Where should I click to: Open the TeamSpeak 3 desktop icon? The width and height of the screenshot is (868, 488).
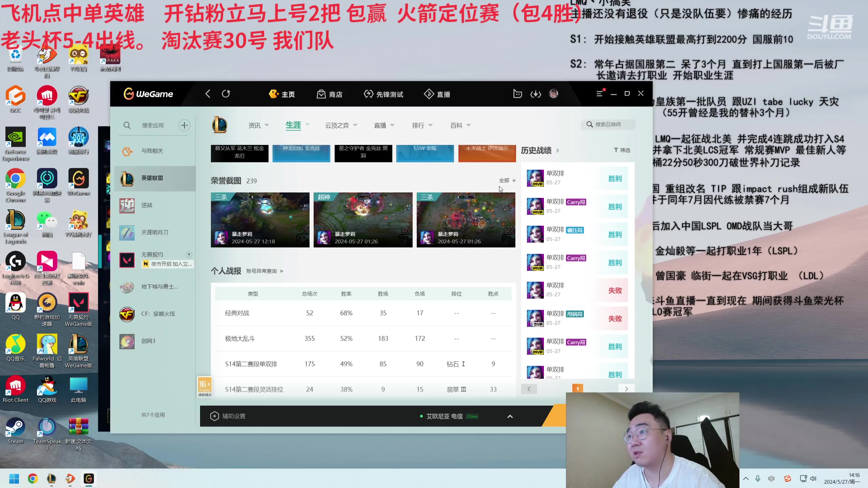(47, 434)
